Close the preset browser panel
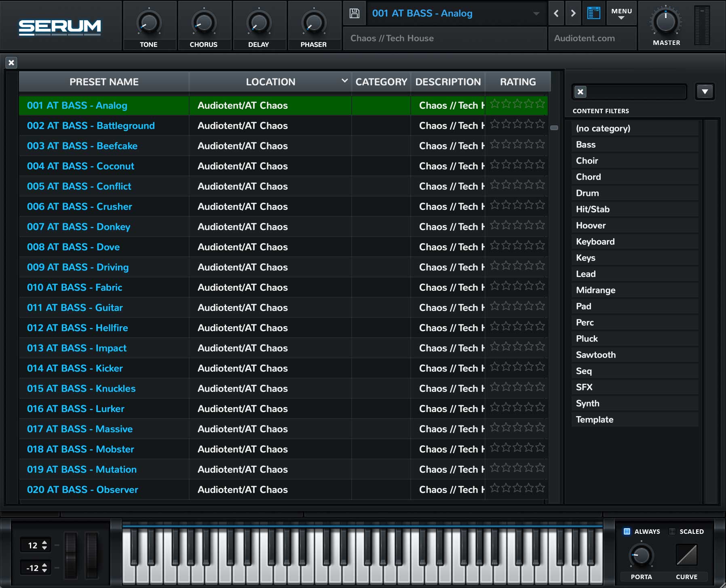726x588 pixels. point(11,63)
